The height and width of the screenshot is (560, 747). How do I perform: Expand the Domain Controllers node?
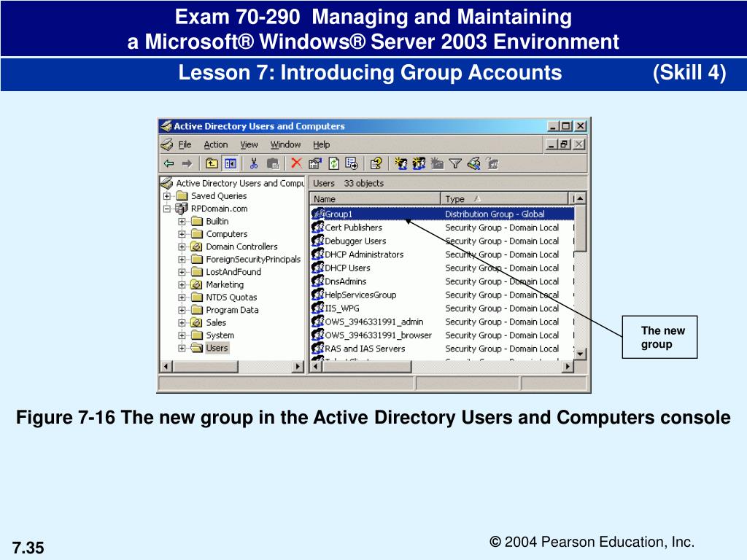click(182, 246)
